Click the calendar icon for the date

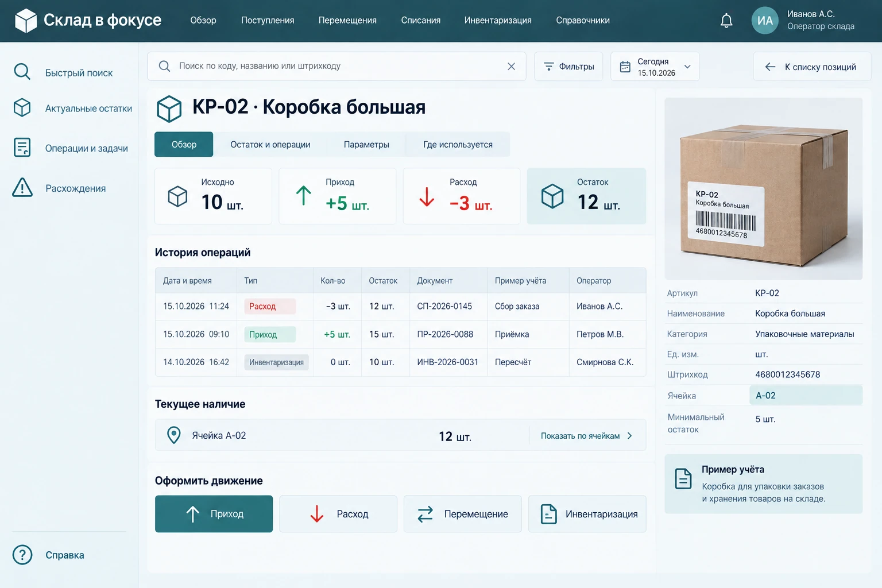[625, 67]
